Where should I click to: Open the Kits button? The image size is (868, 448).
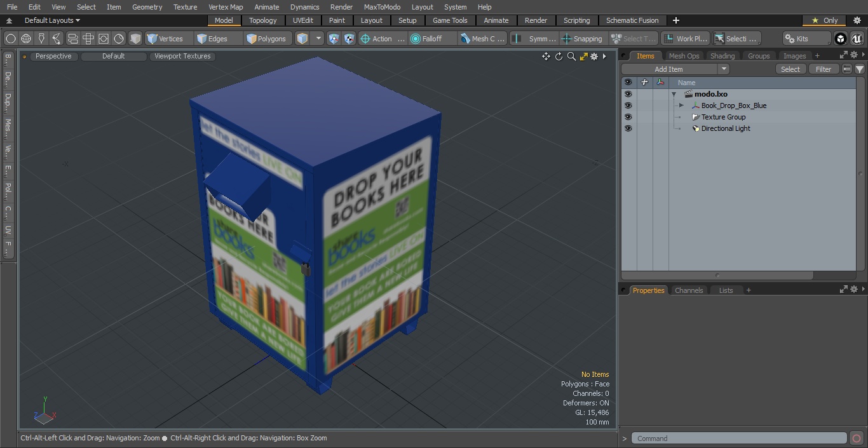pos(806,39)
